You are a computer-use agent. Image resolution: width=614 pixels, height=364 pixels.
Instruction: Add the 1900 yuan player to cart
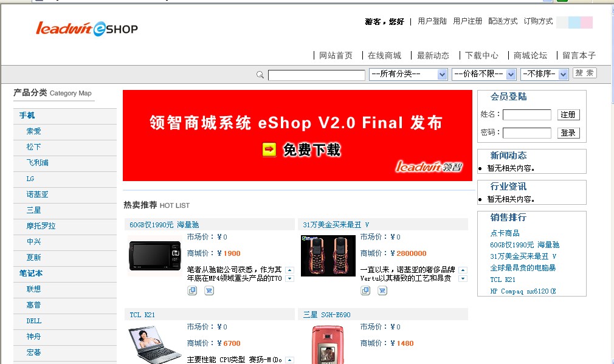209,291
